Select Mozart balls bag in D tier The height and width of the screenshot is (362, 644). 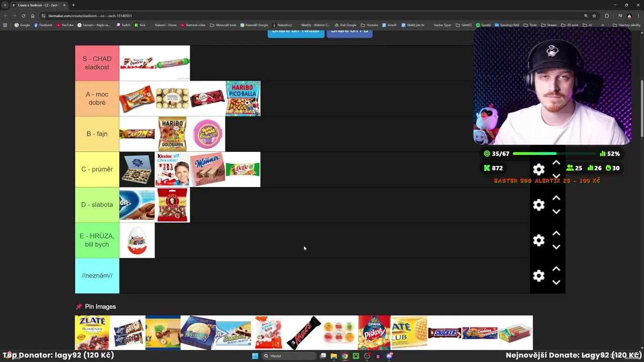click(x=172, y=205)
